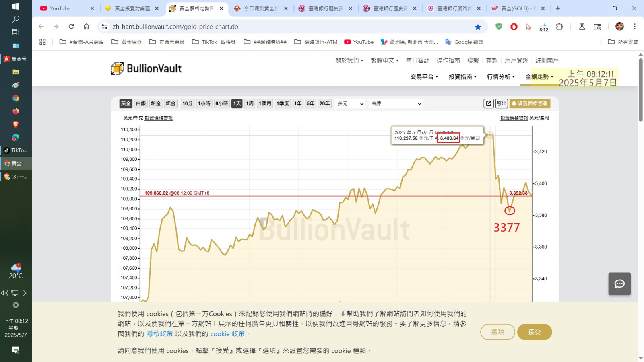Set chart range to 6小時
The width and height of the screenshot is (644, 362).
pos(222,103)
